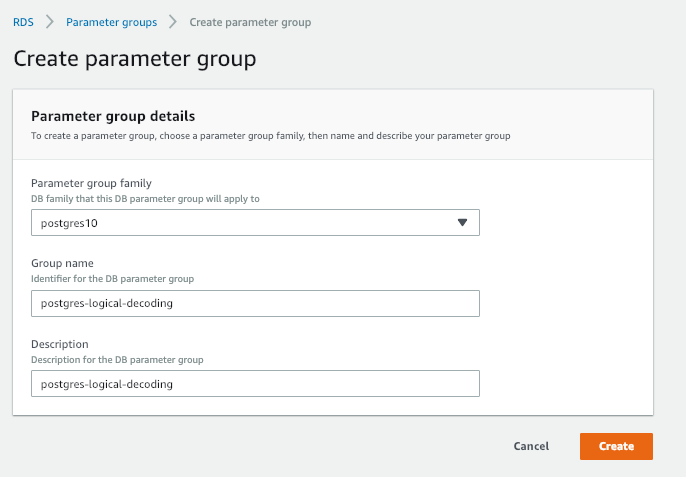Click the RDS breadcrumb link
This screenshot has height=477, width=686.
point(23,22)
